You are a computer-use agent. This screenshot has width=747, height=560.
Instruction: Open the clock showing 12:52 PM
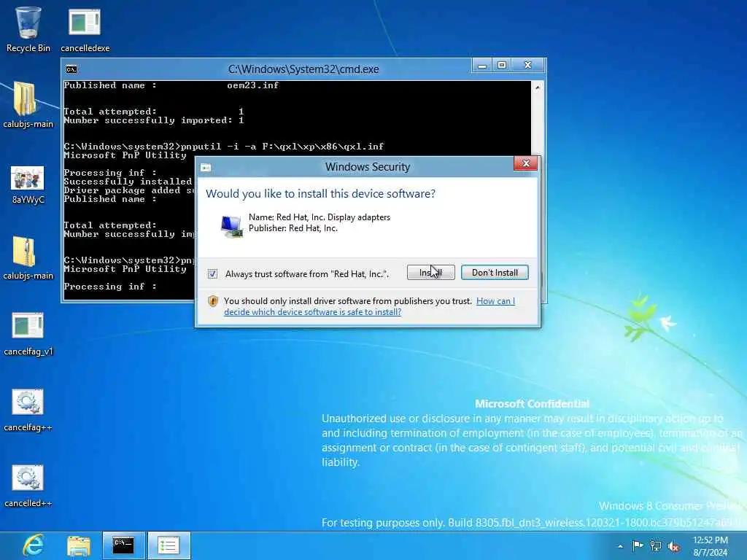click(711, 540)
